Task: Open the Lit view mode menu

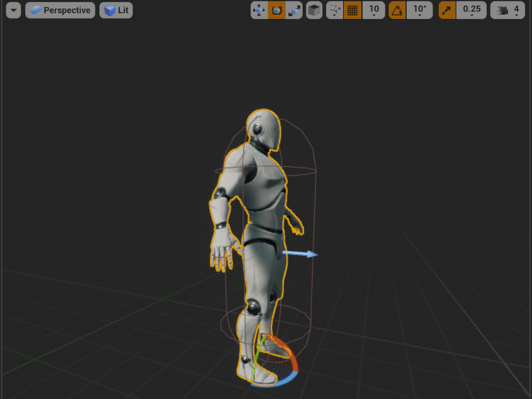Action: (x=116, y=10)
